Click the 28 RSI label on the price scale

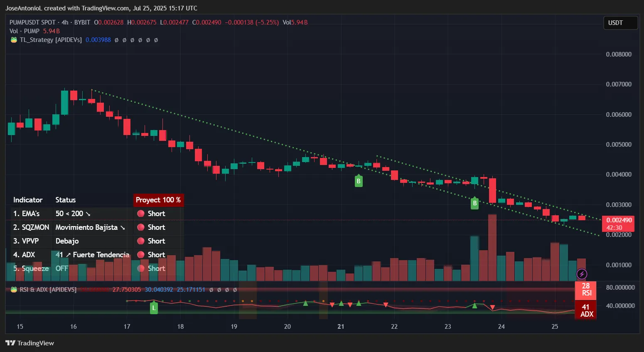click(585, 290)
